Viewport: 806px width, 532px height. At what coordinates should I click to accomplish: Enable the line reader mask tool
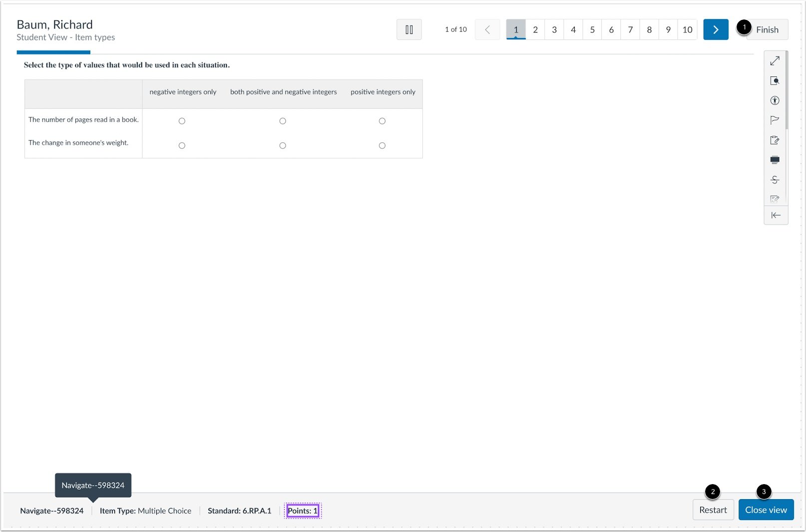(x=775, y=160)
